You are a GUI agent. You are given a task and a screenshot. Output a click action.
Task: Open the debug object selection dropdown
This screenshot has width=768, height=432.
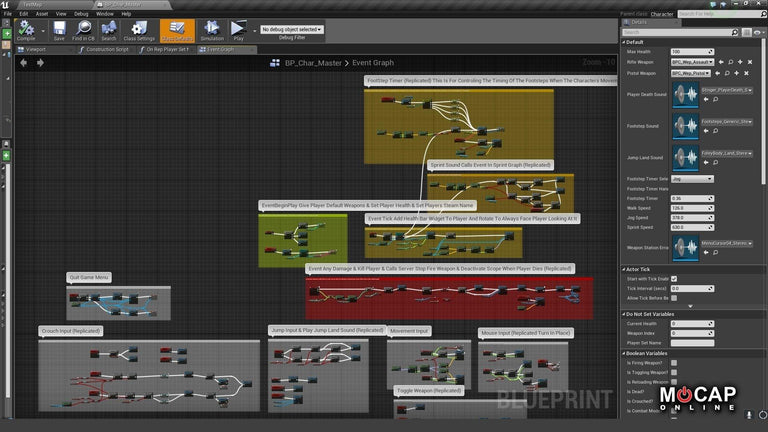(x=293, y=29)
